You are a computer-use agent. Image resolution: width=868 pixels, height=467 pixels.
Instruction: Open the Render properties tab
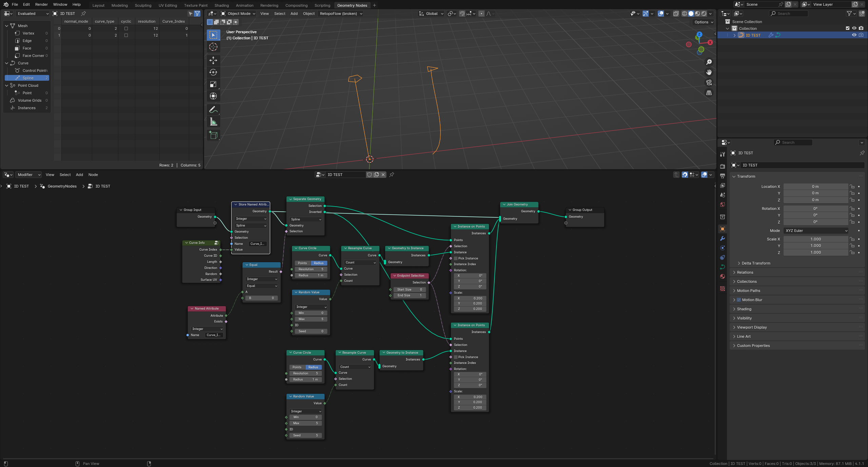[x=723, y=167]
